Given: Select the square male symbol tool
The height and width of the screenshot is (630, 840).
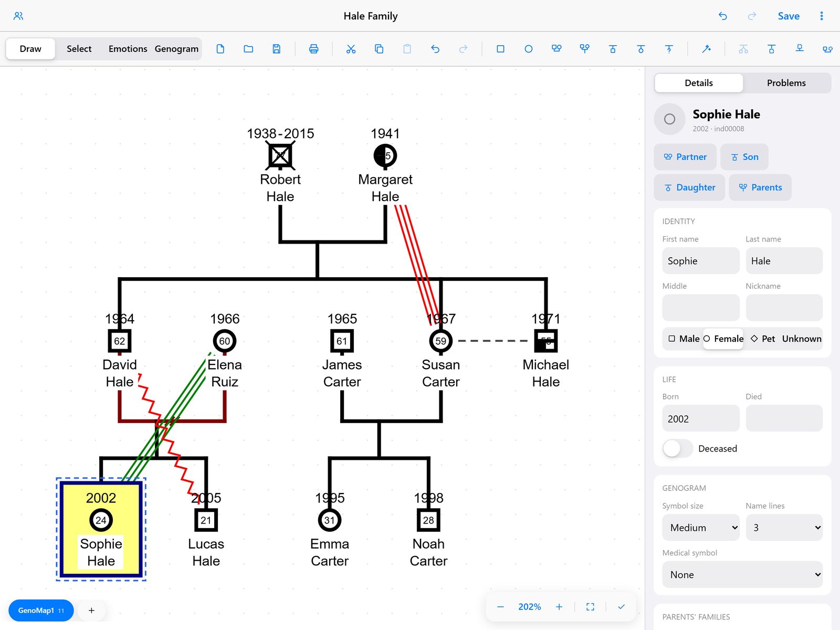Looking at the screenshot, I should [500, 49].
